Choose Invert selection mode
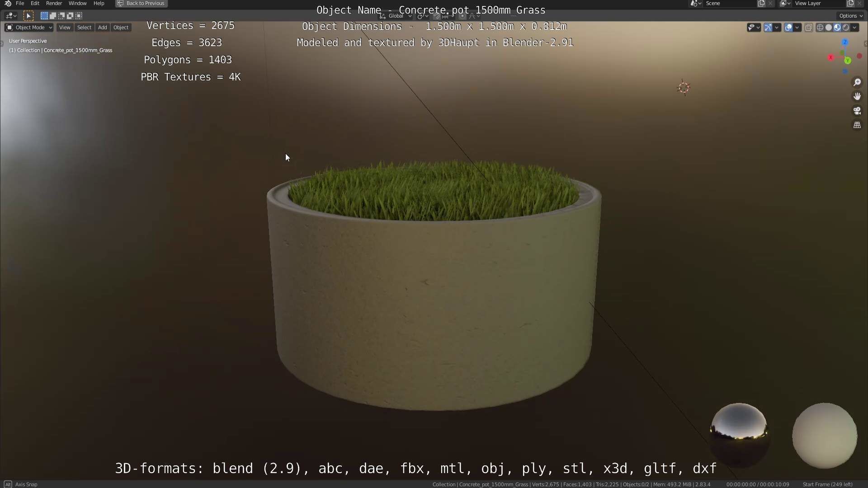This screenshot has width=868, height=488. pos(70,16)
